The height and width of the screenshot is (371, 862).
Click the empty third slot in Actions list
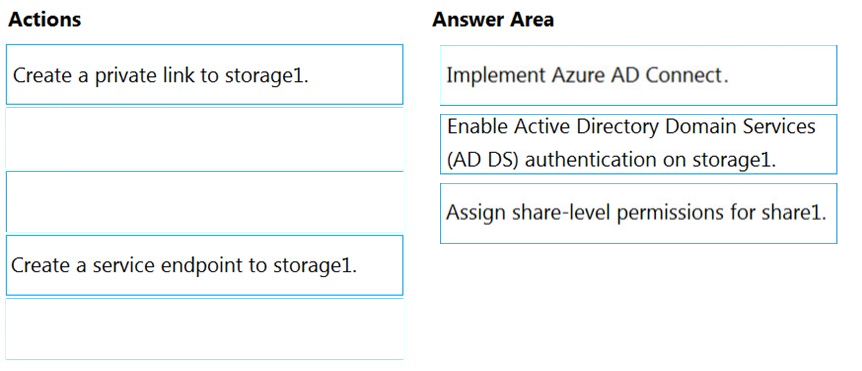point(205,201)
